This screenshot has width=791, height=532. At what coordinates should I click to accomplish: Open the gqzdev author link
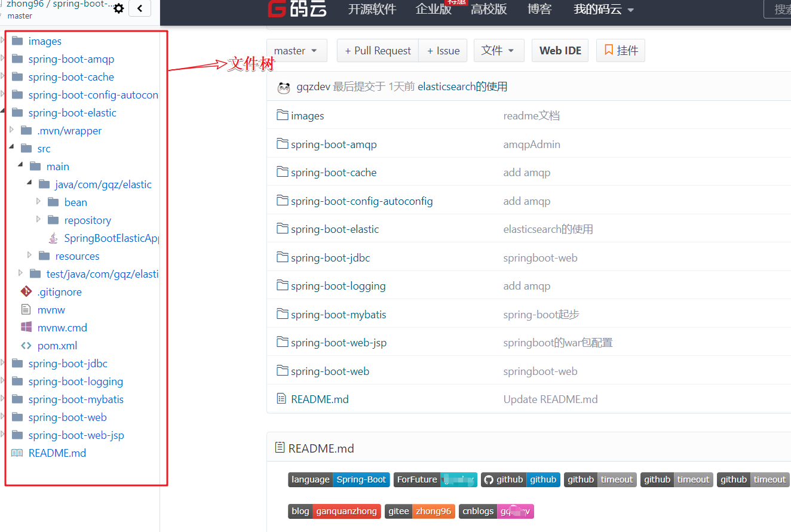(x=313, y=87)
